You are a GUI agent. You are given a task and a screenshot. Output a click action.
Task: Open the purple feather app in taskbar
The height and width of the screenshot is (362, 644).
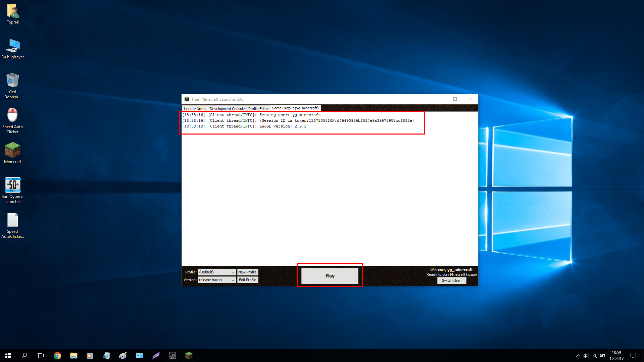tap(156, 356)
